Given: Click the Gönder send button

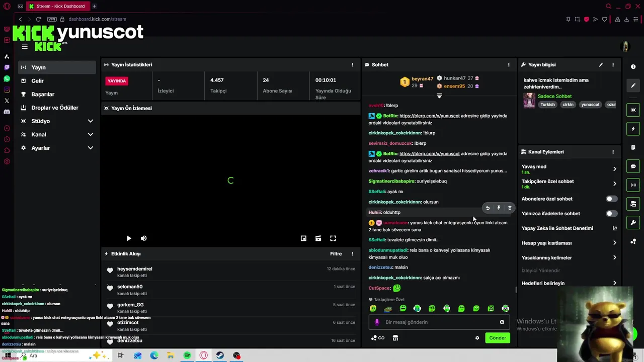Looking at the screenshot, I should point(498,338).
